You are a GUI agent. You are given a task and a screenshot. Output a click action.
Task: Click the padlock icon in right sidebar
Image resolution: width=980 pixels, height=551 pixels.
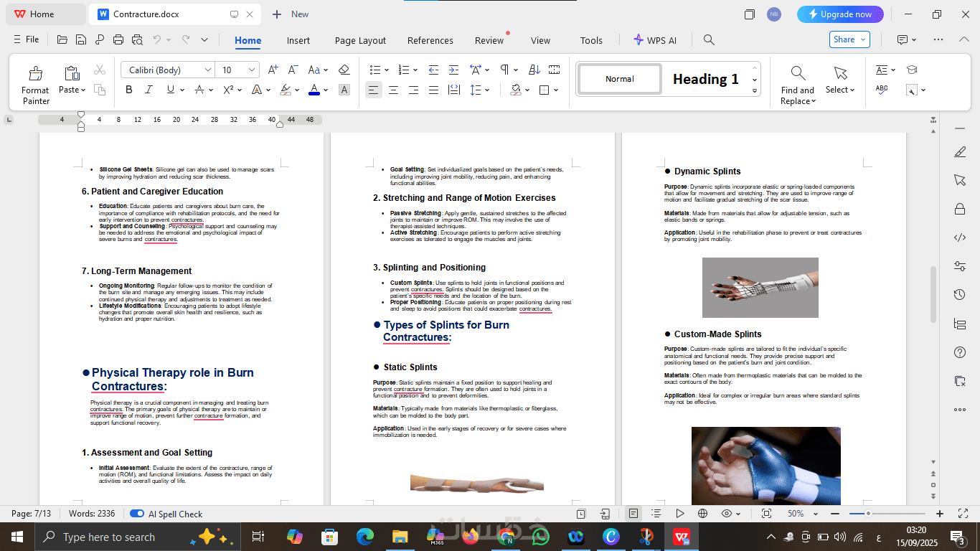[960, 209]
